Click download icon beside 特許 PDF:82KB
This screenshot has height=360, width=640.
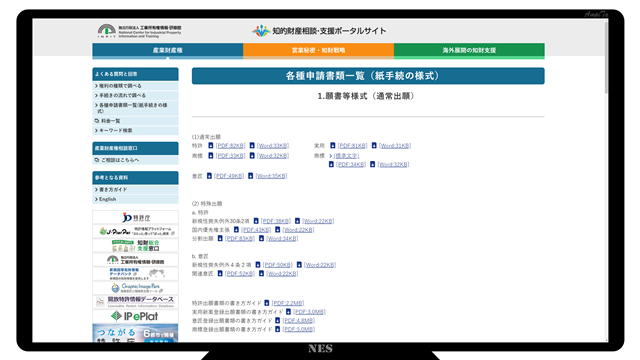coord(211,145)
